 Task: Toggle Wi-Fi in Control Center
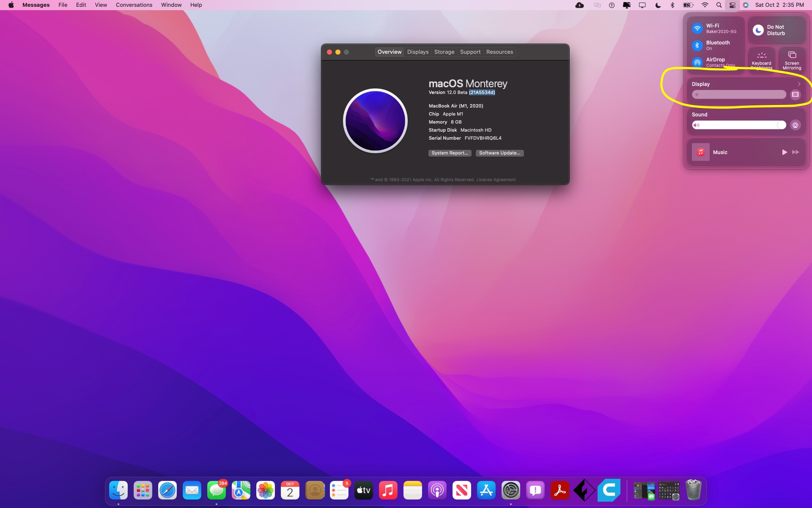(x=697, y=28)
